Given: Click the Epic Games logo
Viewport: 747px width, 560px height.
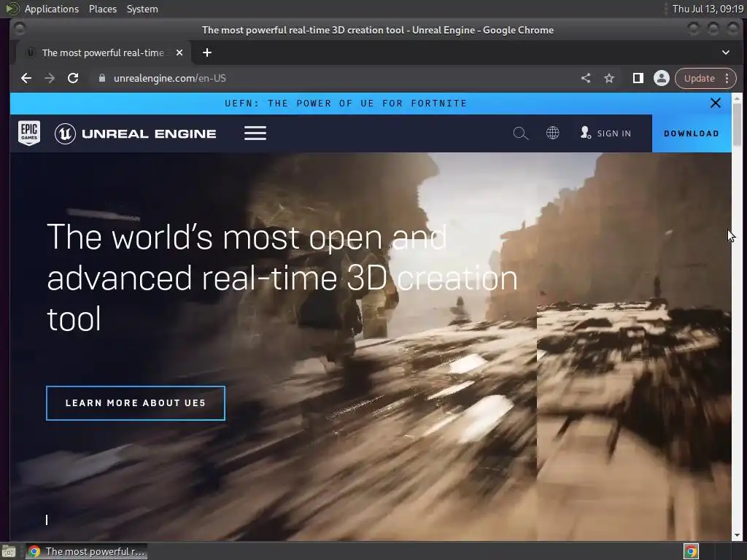Looking at the screenshot, I should [29, 133].
